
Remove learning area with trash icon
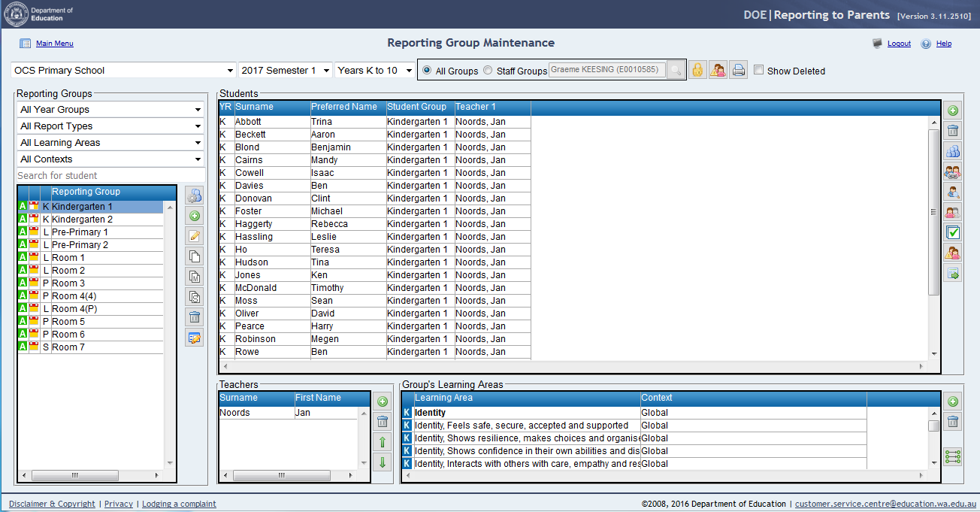click(953, 422)
